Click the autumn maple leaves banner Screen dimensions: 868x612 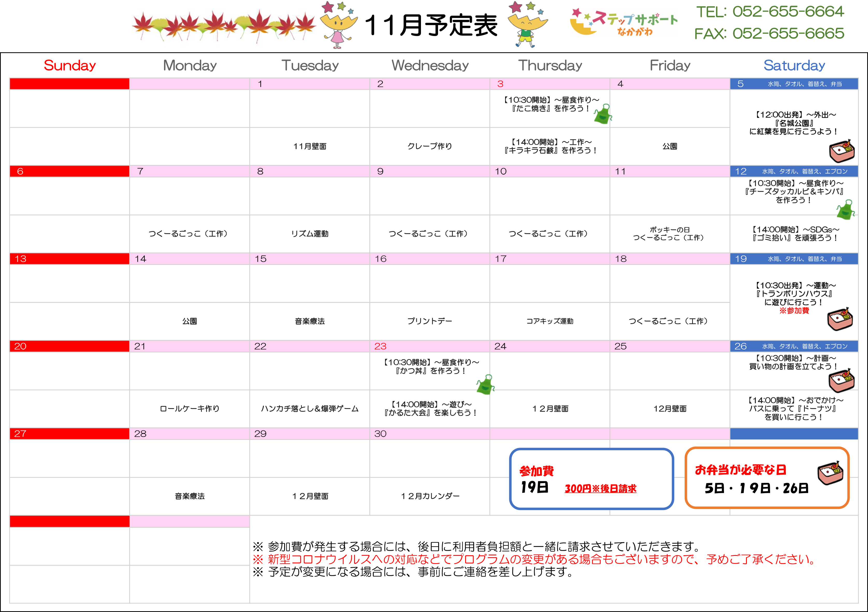(x=224, y=26)
